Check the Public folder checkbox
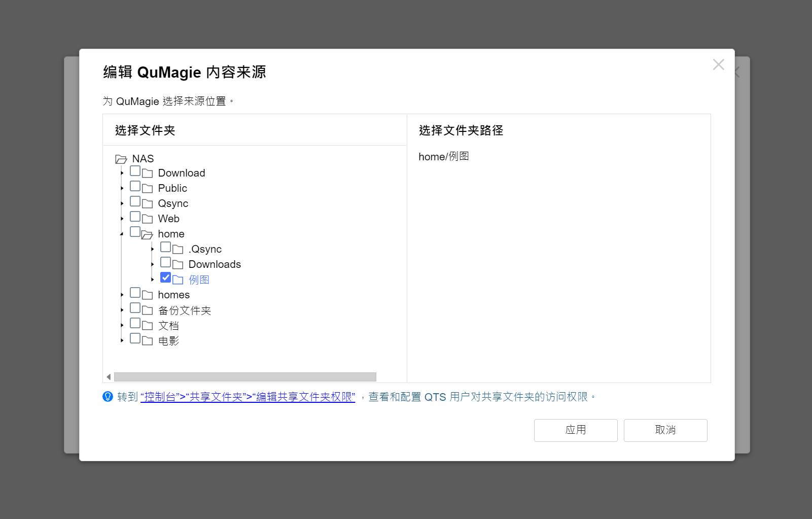 click(135, 186)
